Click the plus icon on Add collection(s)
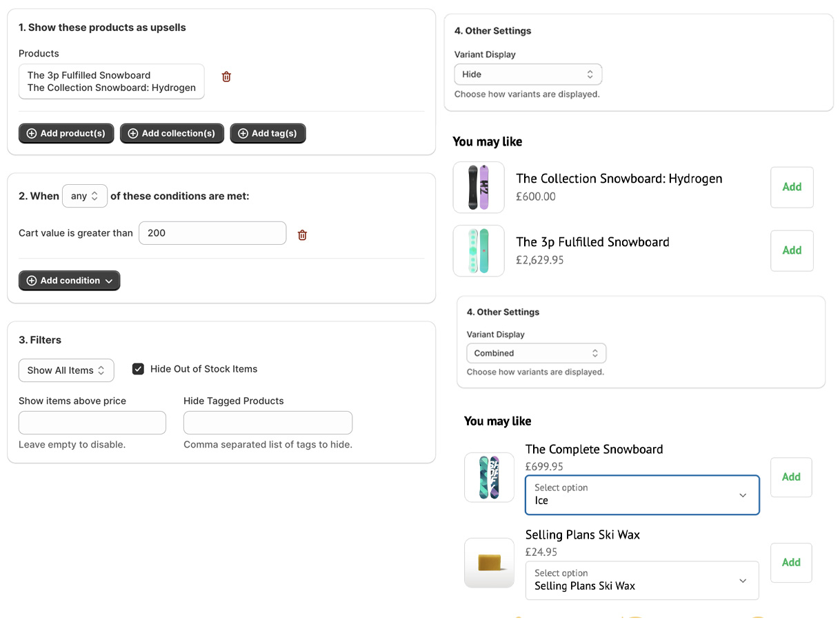This screenshot has width=840, height=629. [x=133, y=133]
